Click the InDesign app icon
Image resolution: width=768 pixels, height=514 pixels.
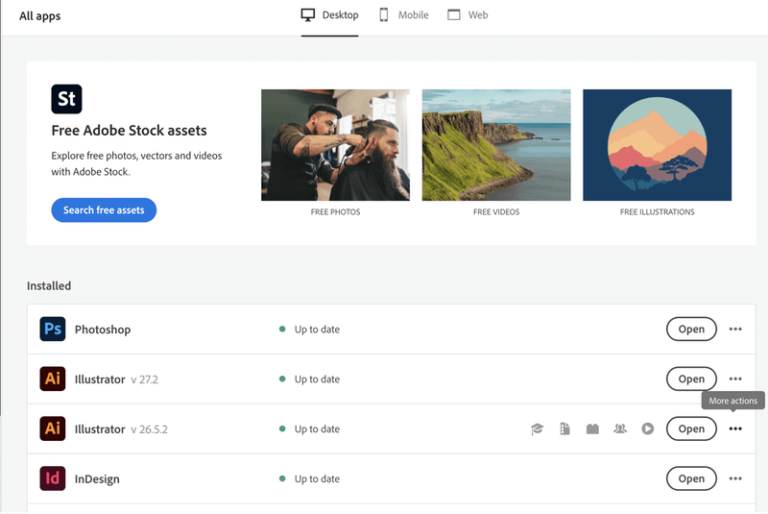click(x=53, y=479)
